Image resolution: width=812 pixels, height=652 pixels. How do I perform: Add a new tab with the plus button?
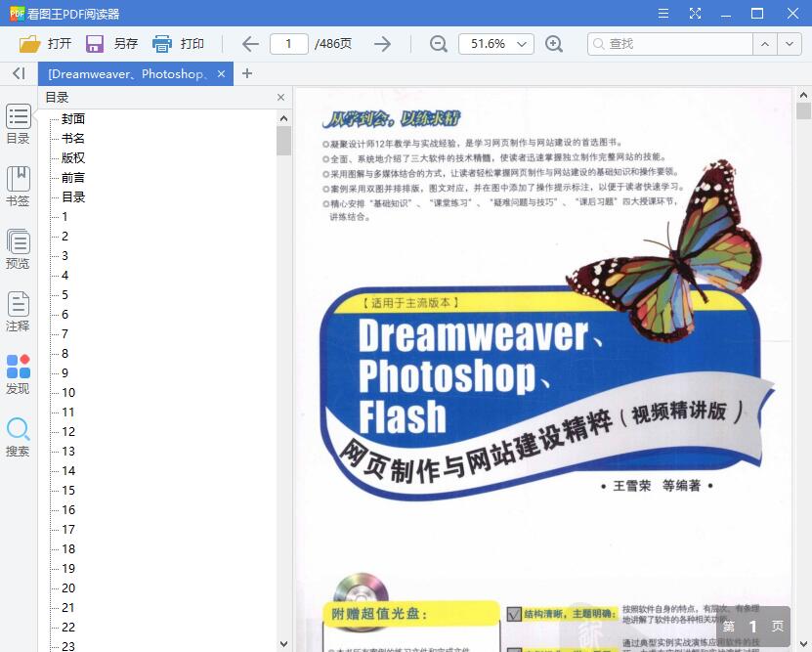(x=247, y=73)
